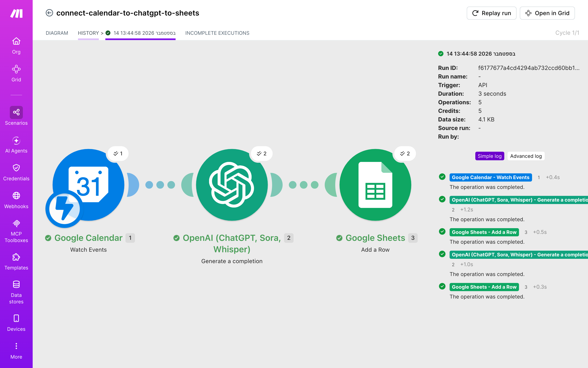Switch to Simple log view
This screenshot has height=368, width=588.
tap(489, 156)
